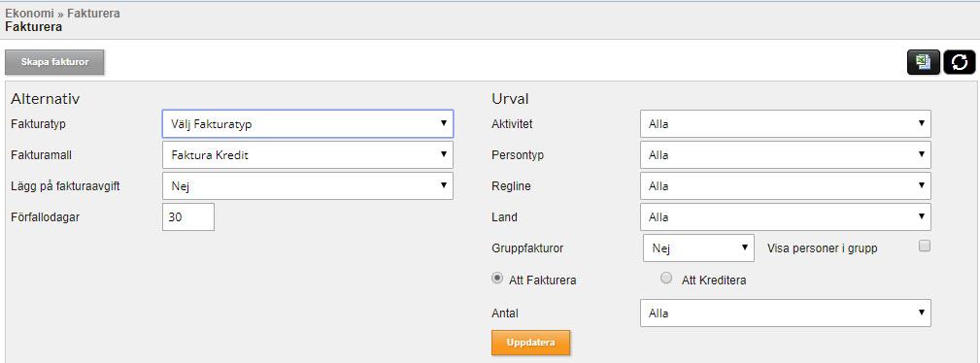Click Fakturera in the breadcrumb trail

click(94, 13)
